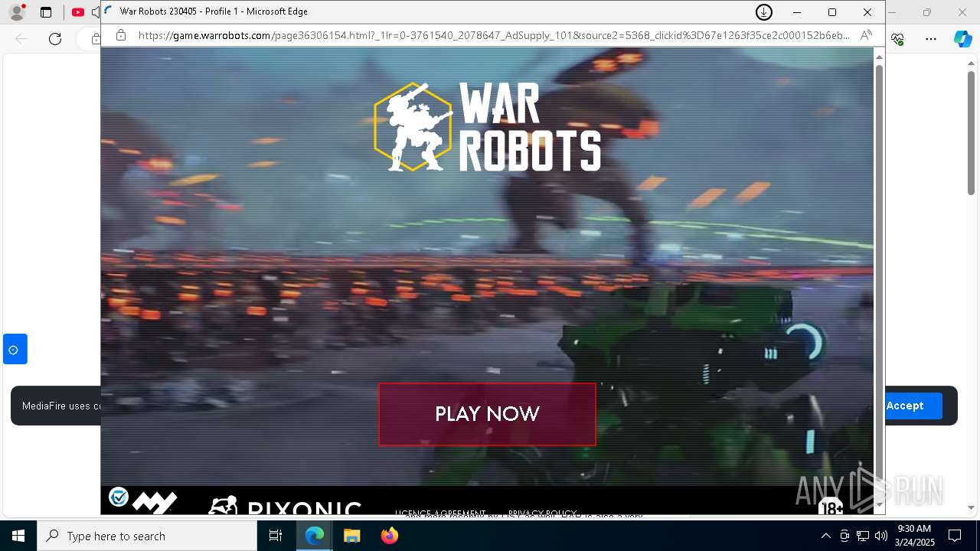View site information lock icon in popup address bar

tap(120, 35)
